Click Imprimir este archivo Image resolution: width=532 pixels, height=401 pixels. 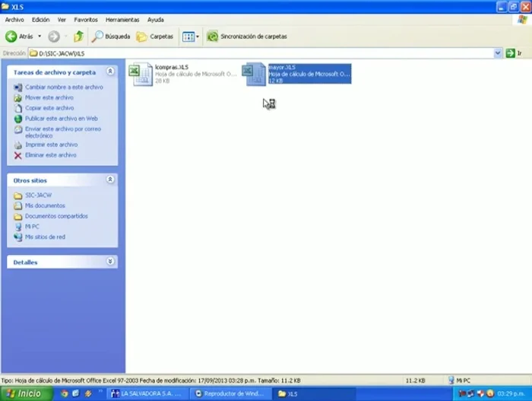[x=51, y=145]
